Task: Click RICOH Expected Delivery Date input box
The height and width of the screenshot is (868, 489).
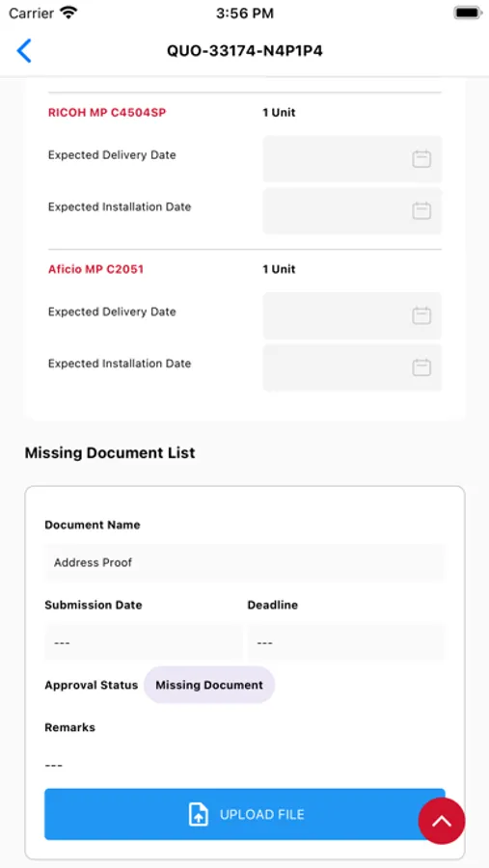Action: tap(352, 159)
